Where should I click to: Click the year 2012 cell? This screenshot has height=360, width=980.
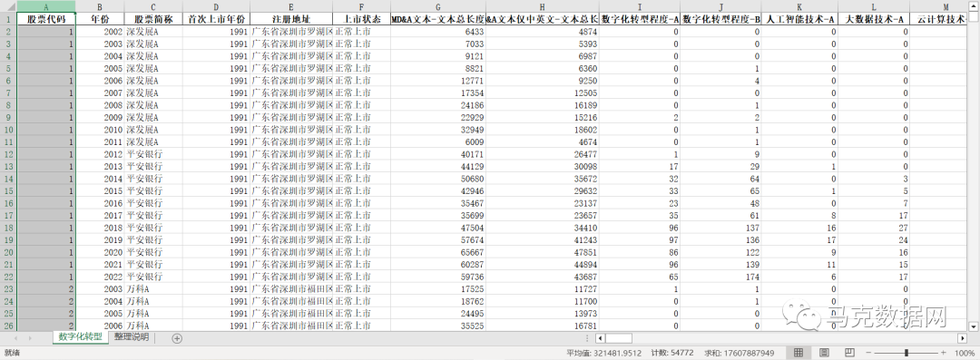pos(100,154)
